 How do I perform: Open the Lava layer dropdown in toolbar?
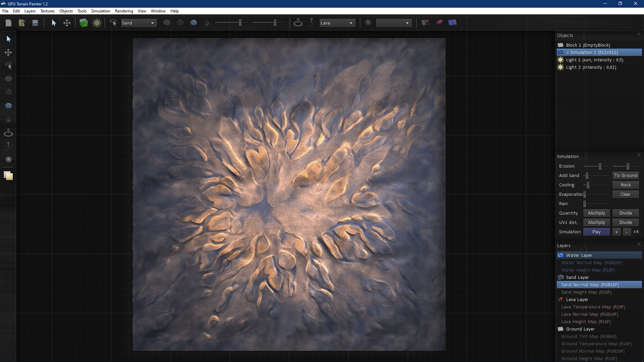tap(337, 23)
